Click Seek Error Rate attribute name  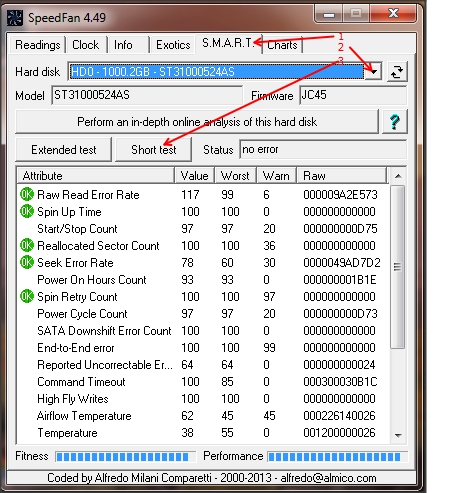(x=75, y=263)
